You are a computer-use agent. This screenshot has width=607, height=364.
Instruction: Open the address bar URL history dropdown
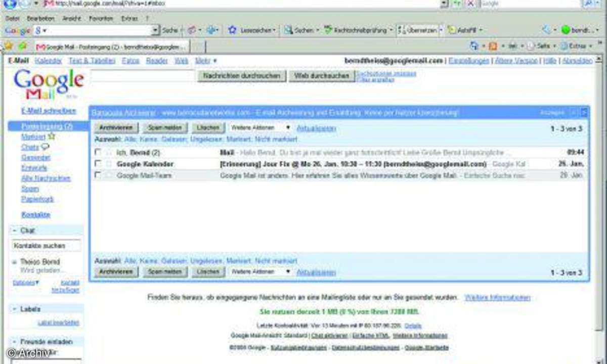click(444, 3)
